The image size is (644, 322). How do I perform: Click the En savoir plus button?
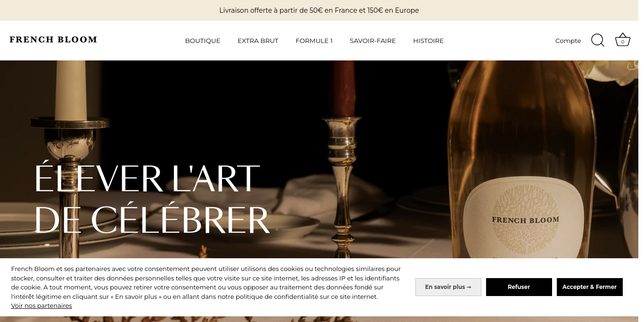[x=448, y=287]
